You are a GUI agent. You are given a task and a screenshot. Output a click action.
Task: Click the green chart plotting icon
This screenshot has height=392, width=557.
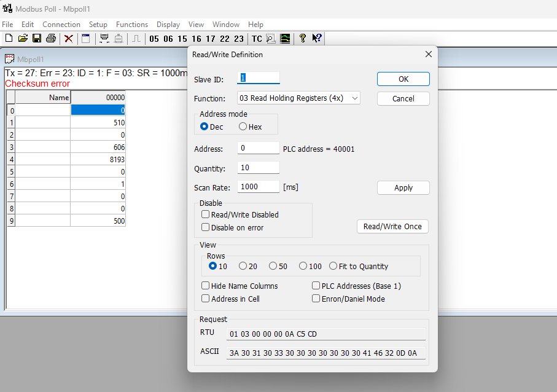[x=286, y=39]
